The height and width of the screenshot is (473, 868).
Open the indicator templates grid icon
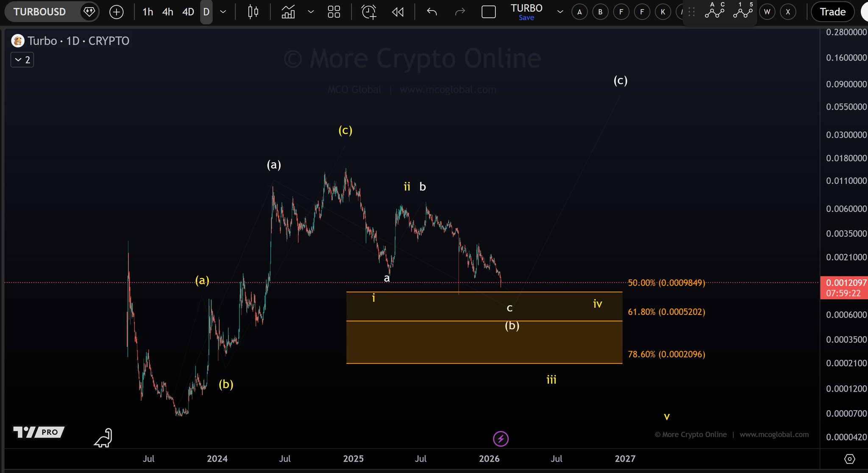click(x=334, y=12)
